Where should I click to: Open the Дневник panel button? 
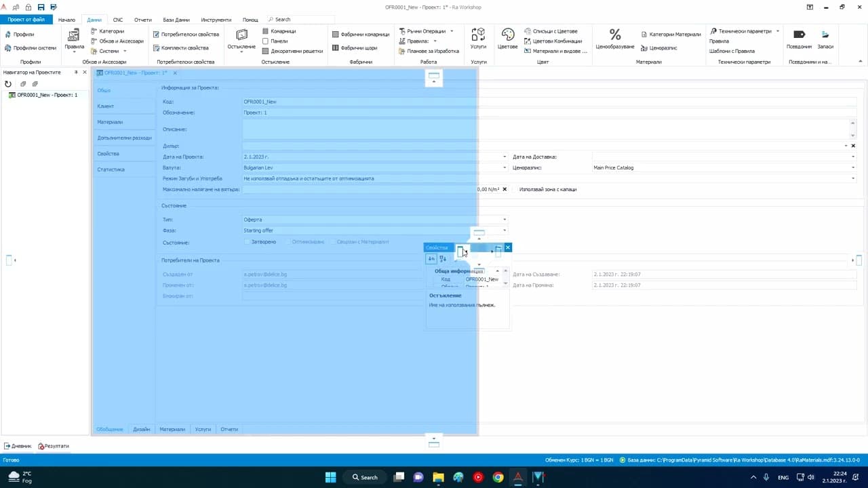pos(18,446)
